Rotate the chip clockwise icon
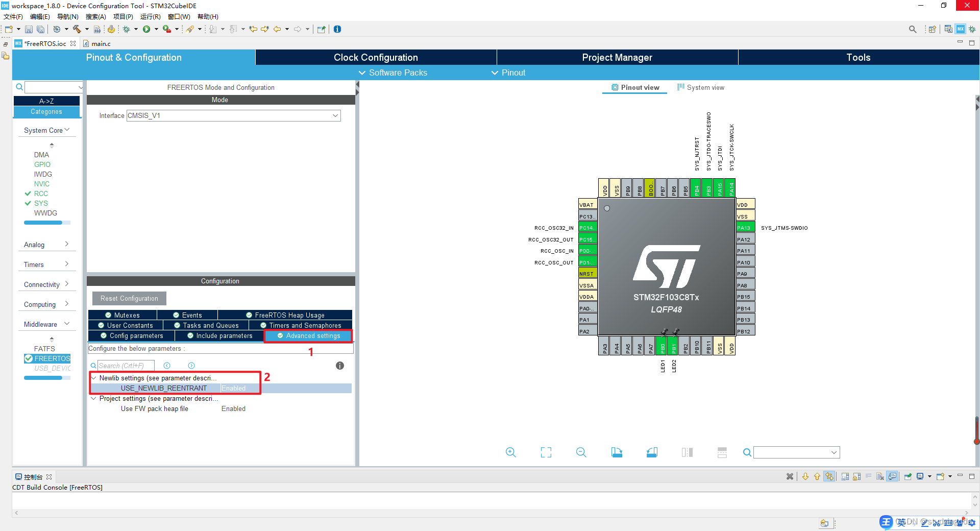 [x=617, y=452]
